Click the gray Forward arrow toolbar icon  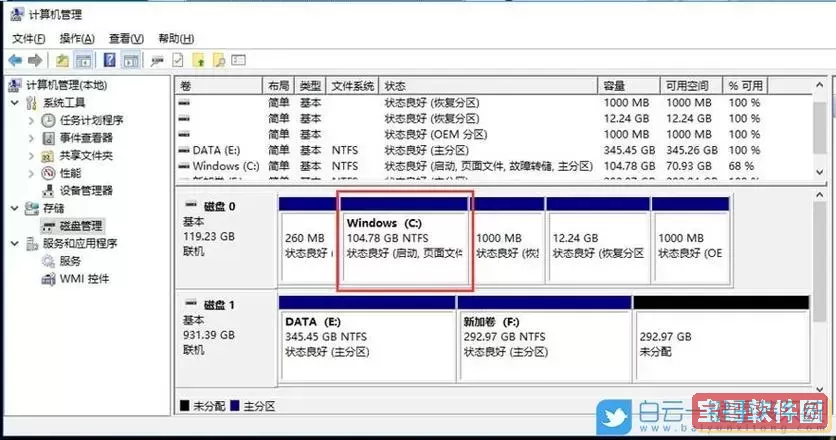point(35,61)
